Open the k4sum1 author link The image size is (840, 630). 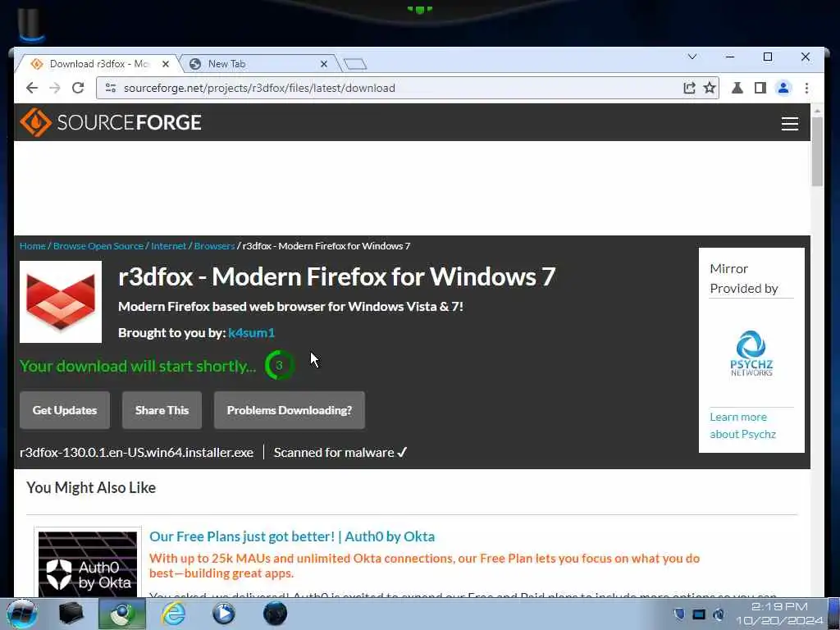pyautogui.click(x=251, y=333)
